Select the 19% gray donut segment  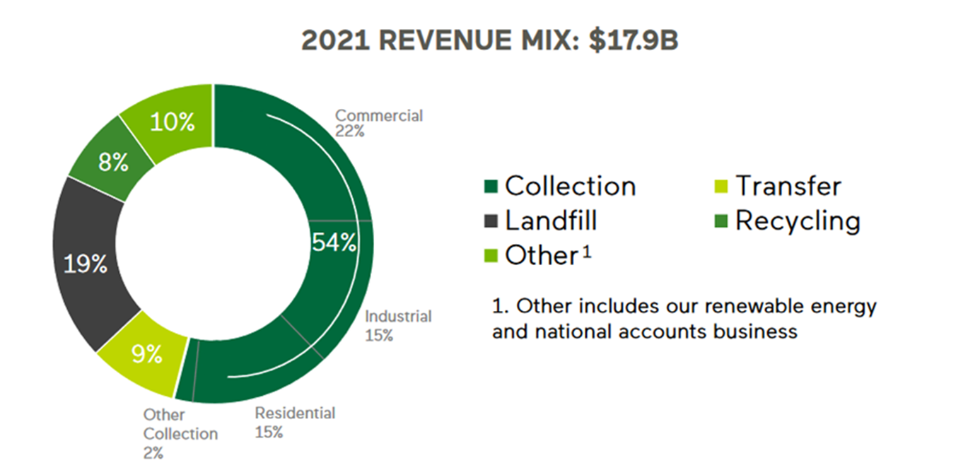click(x=85, y=264)
